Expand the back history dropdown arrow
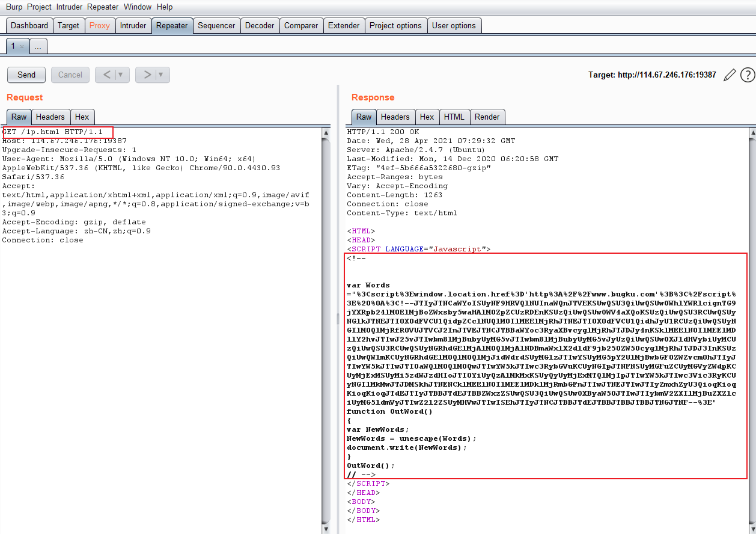This screenshot has width=756, height=534. click(x=122, y=75)
